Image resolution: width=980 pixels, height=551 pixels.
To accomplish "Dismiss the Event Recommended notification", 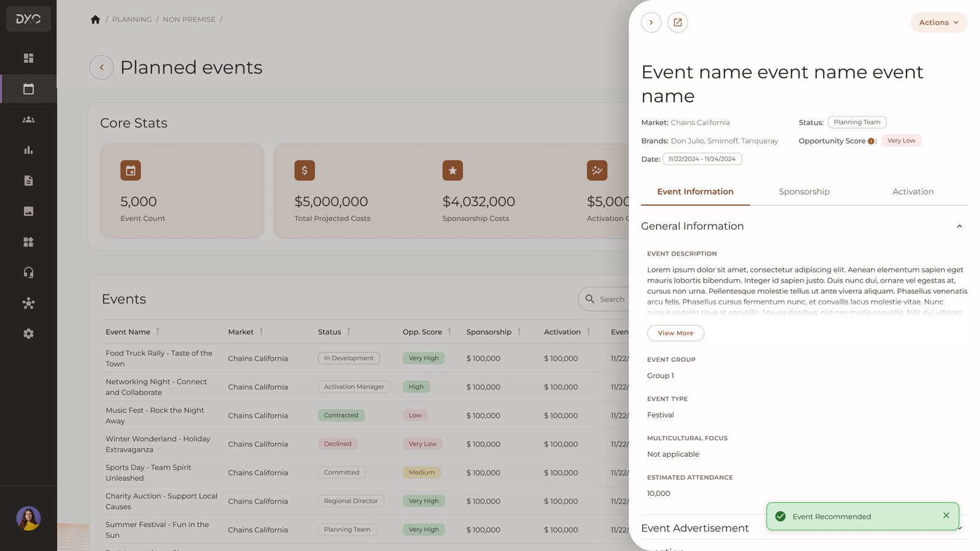I will (x=946, y=515).
